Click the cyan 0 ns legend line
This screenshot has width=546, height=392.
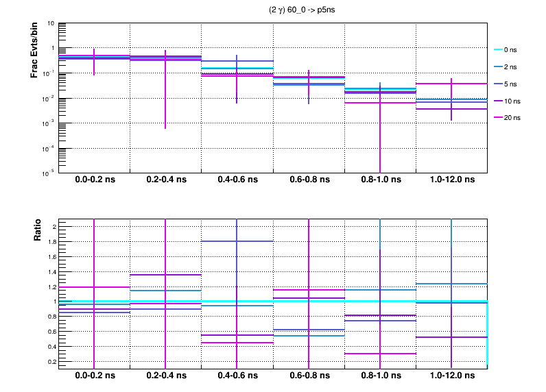pyautogui.click(x=498, y=50)
